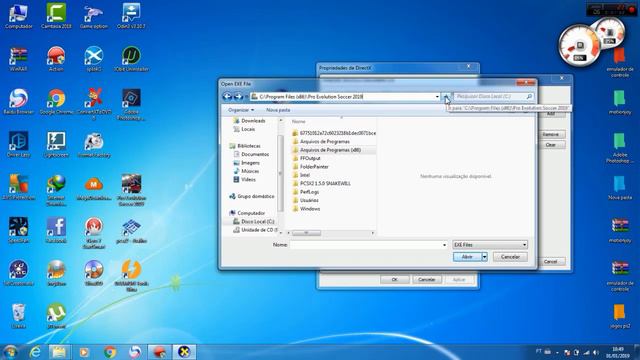The image size is (640, 360).
Task: Open Adobe Photoshop desktop shortcut
Action: (x=131, y=104)
